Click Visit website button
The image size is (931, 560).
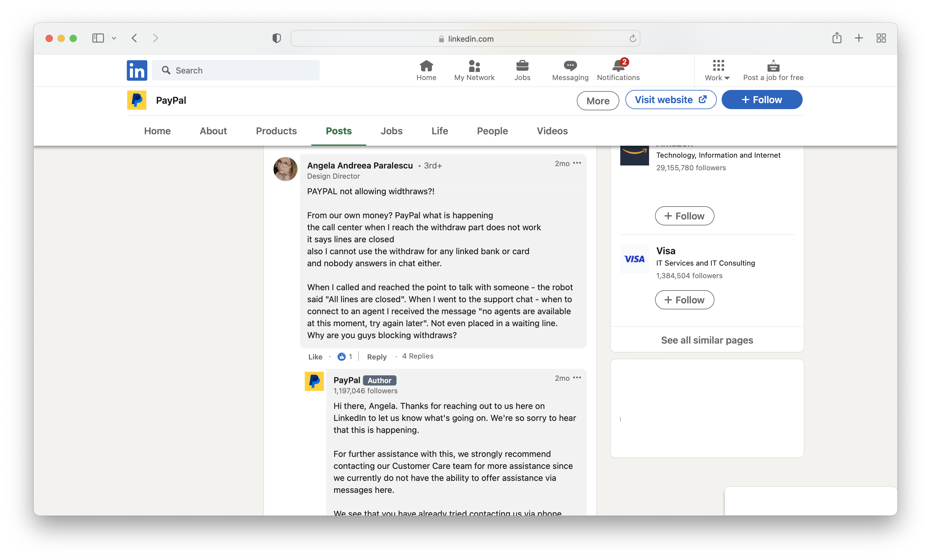pyautogui.click(x=670, y=100)
